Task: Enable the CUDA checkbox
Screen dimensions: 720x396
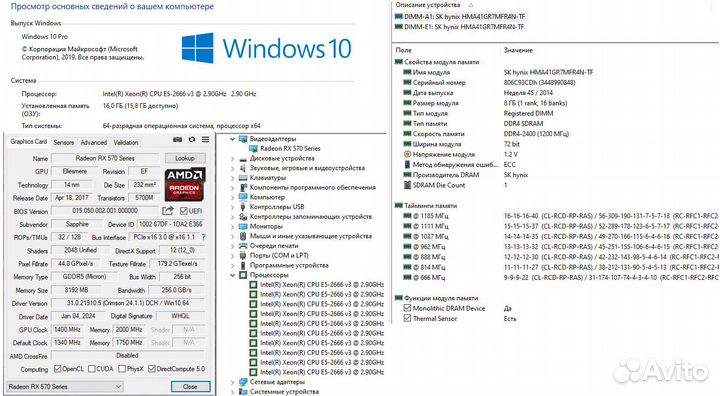Action: (x=92, y=369)
